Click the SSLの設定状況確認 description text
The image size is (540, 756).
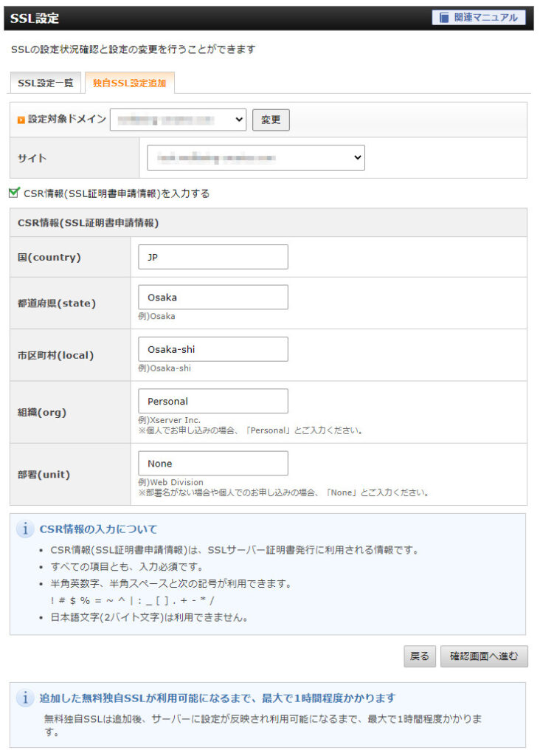[x=133, y=49]
